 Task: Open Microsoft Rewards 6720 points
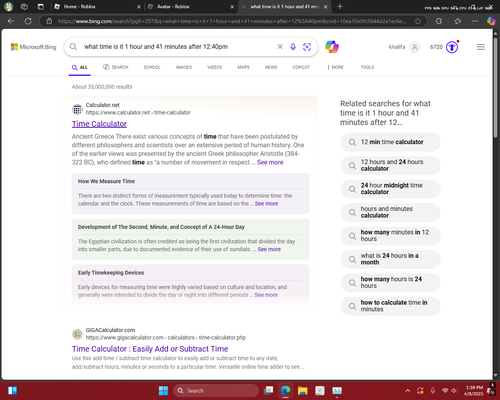[436, 47]
